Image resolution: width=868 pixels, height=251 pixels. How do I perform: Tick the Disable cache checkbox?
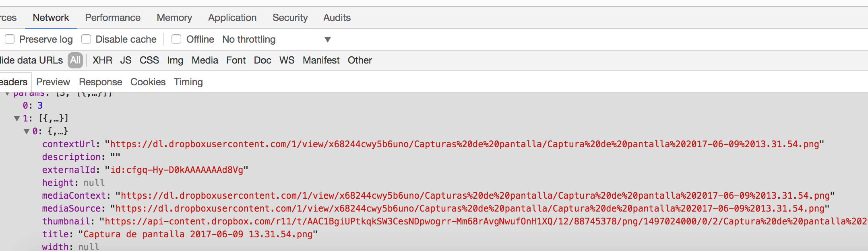86,39
